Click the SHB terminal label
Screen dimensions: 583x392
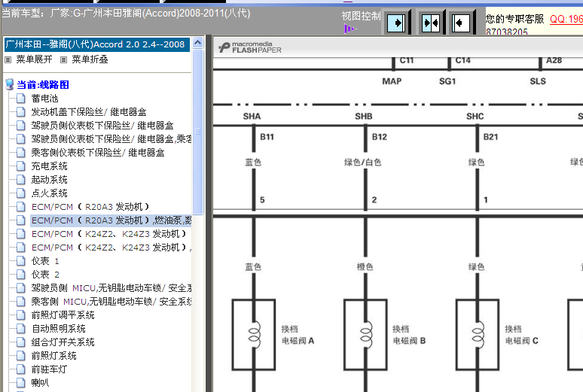tap(363, 117)
